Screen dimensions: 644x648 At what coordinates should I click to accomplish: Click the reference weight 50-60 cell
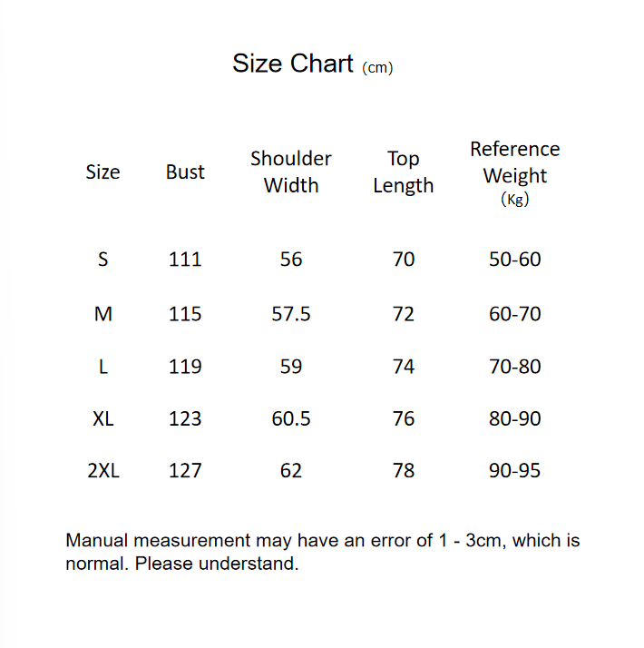click(514, 260)
